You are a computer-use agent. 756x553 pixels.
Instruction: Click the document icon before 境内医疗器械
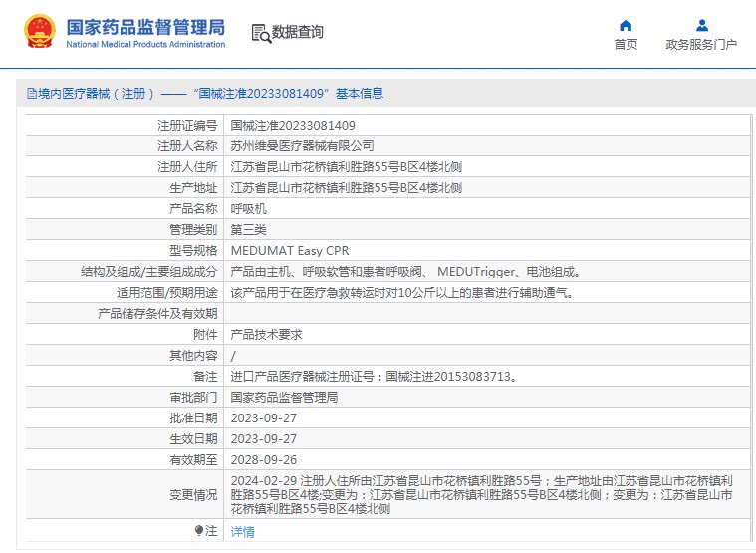(32, 94)
